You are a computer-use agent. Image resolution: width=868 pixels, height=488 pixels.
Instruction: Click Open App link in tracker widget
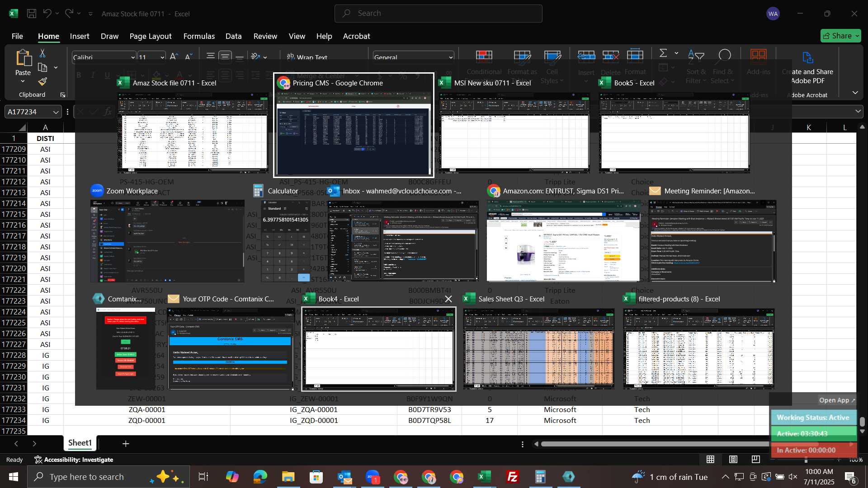tap(837, 400)
